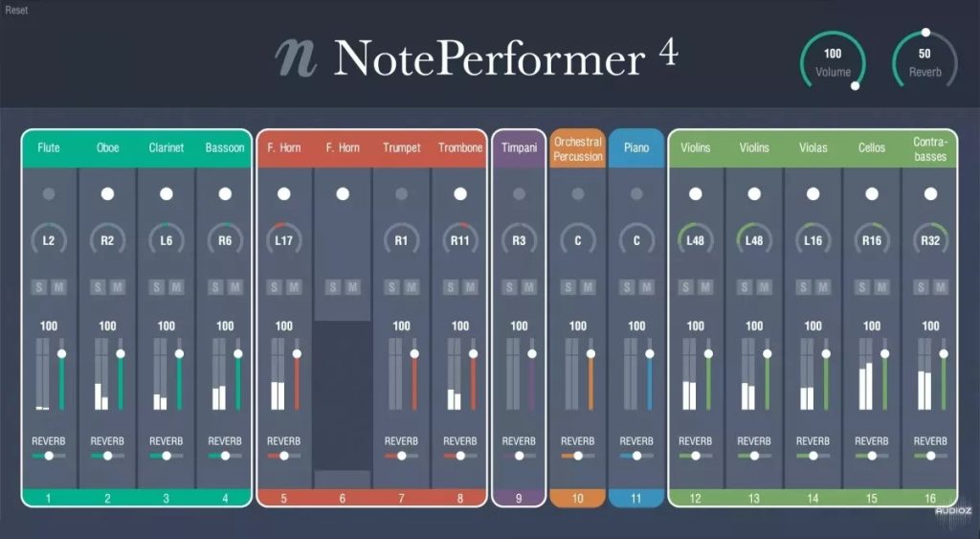Solo the Oboe channel
Image resolution: width=980 pixels, height=539 pixels.
[x=99, y=287]
